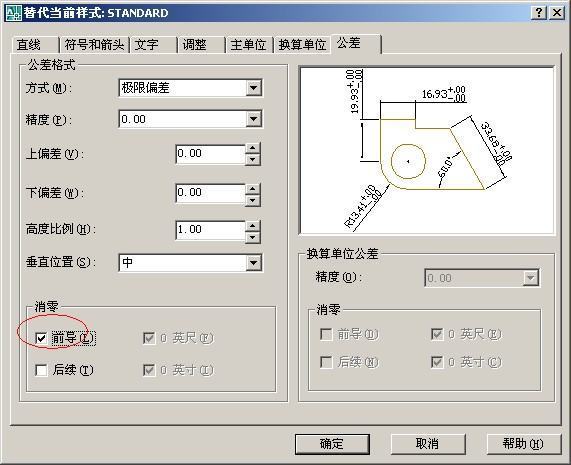The height and width of the screenshot is (465, 571).
Task: Uncheck the 前导 checkbox under 公差格式 消零
Action: (x=41, y=338)
